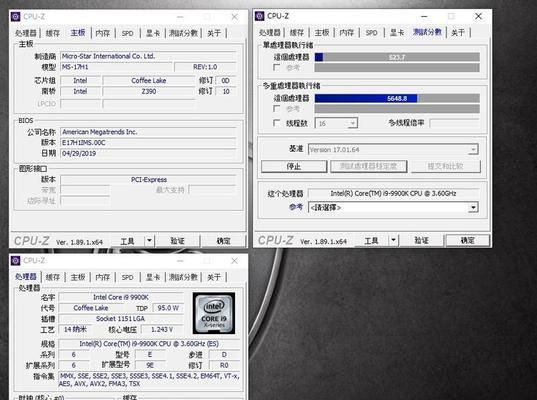Open 内存 tab in processor window
This screenshot has height=400, width=537.
point(103,277)
